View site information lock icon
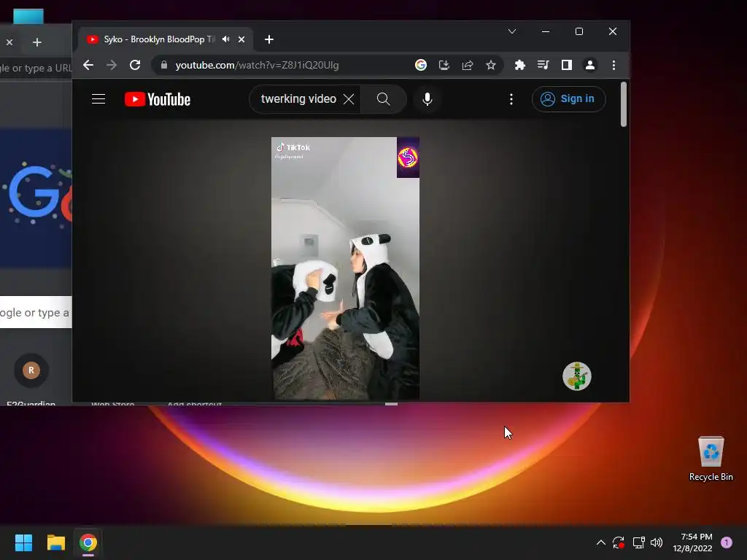Image resolution: width=747 pixels, height=560 pixels. (164, 65)
